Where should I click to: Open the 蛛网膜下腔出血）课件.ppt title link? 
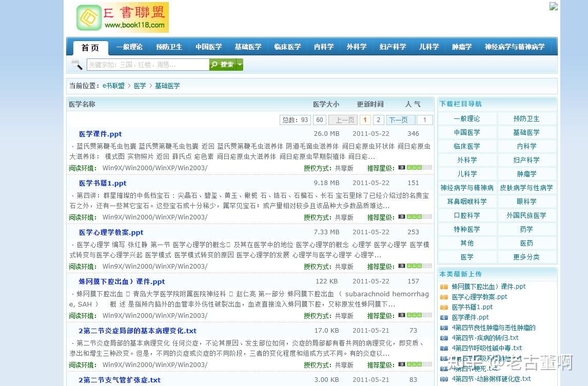pos(122,281)
